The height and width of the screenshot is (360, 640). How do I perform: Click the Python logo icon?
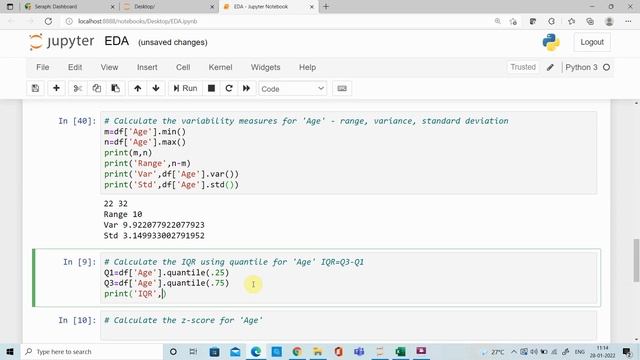coord(551,42)
